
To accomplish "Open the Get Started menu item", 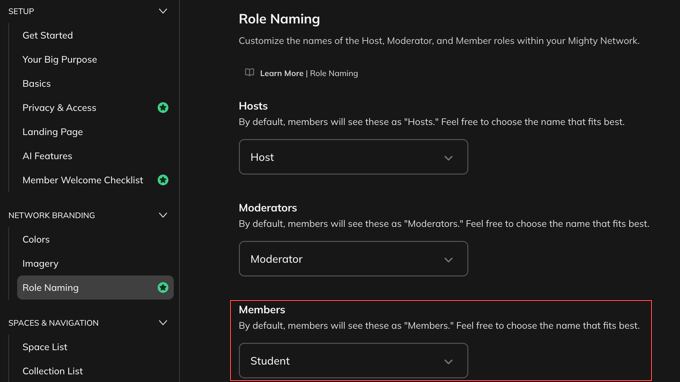I will [x=48, y=35].
